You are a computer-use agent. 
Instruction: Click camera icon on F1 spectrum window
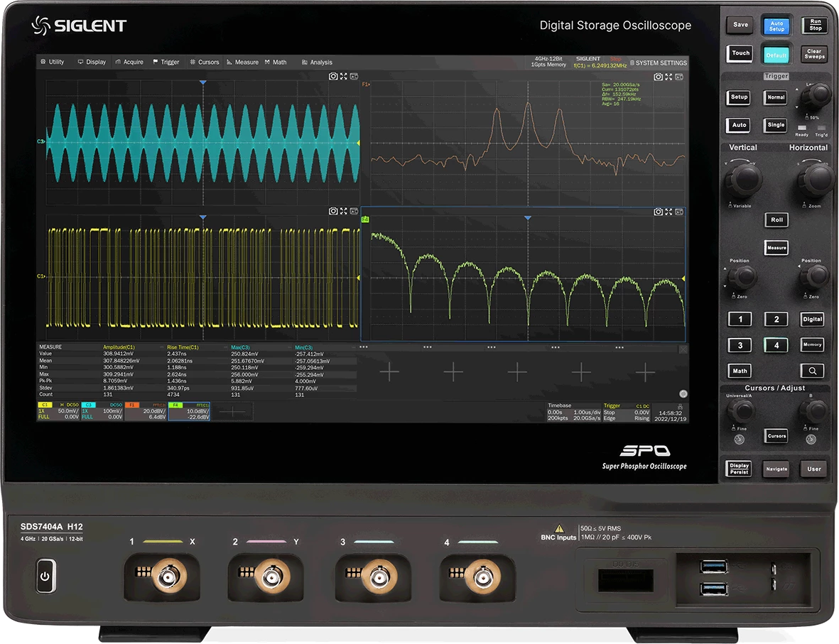[x=659, y=77]
